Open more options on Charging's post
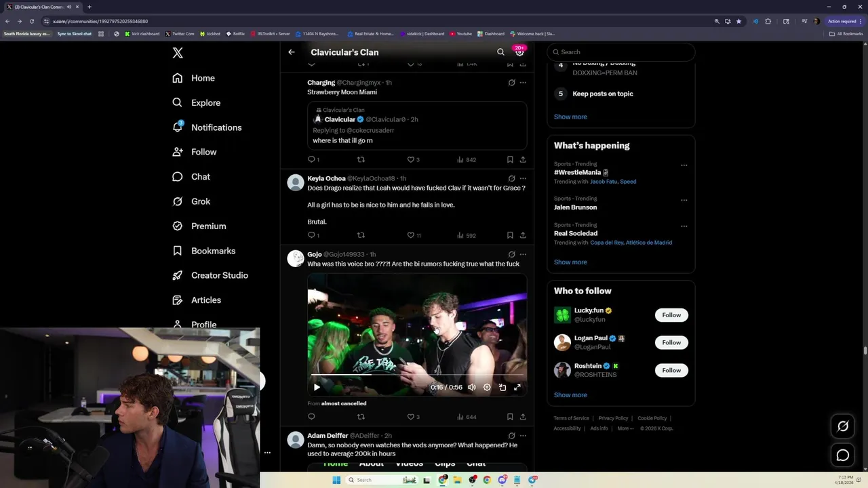 [x=523, y=83]
